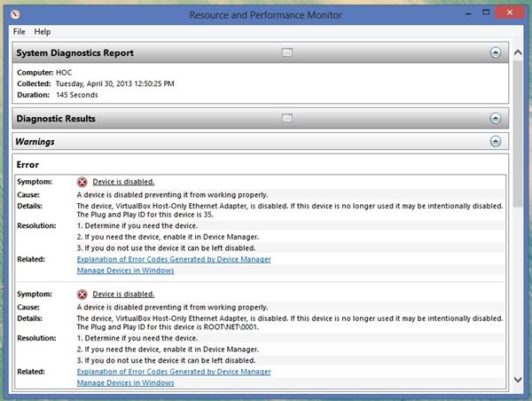Click the 'Error' section heading

27,165
